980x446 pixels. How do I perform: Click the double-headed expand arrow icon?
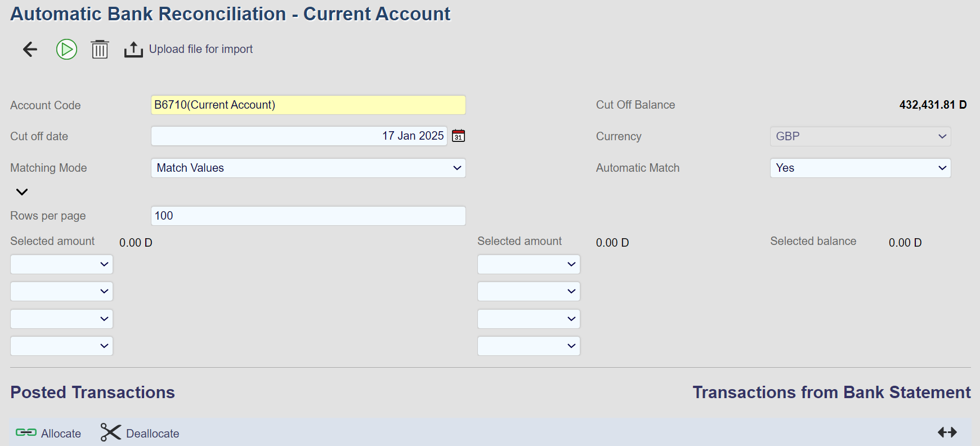tap(947, 432)
